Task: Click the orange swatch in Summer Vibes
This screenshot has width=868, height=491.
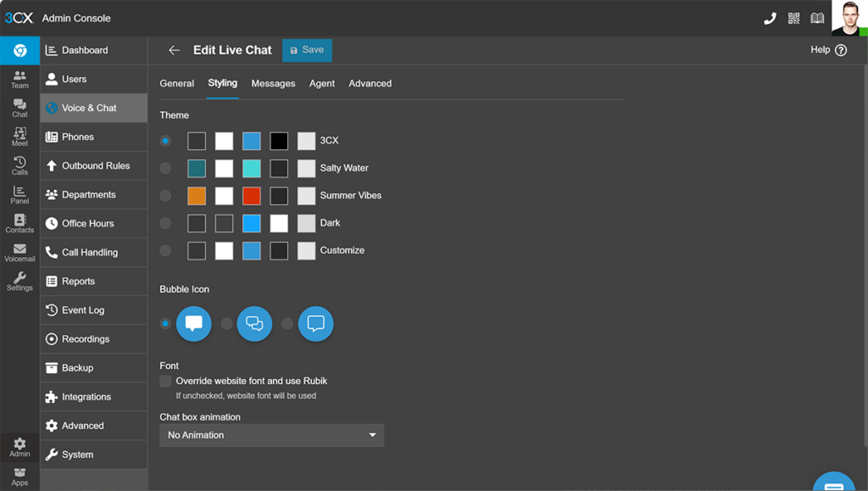Action: pyautogui.click(x=197, y=196)
